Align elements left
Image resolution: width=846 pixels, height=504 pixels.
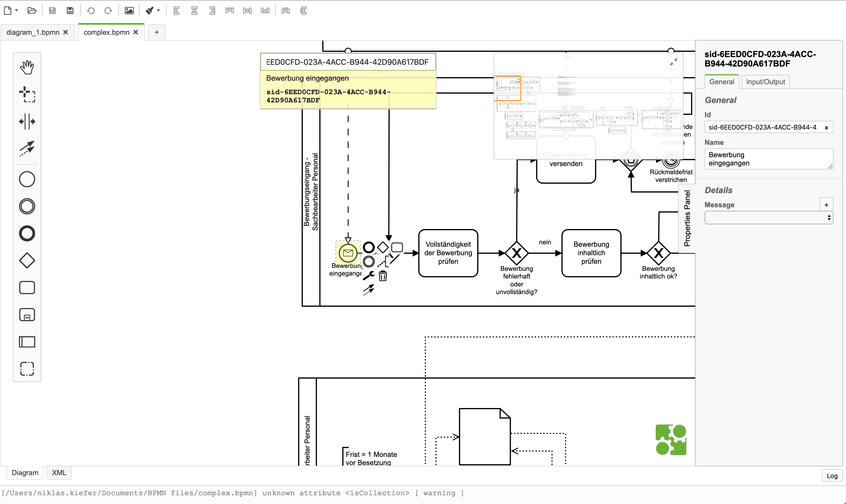pyautogui.click(x=176, y=11)
